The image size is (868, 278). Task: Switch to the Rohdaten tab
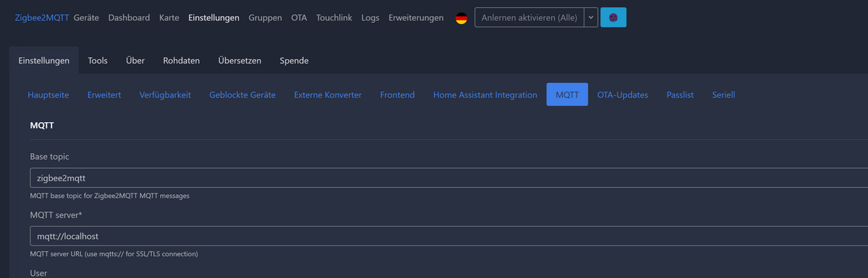coord(182,61)
